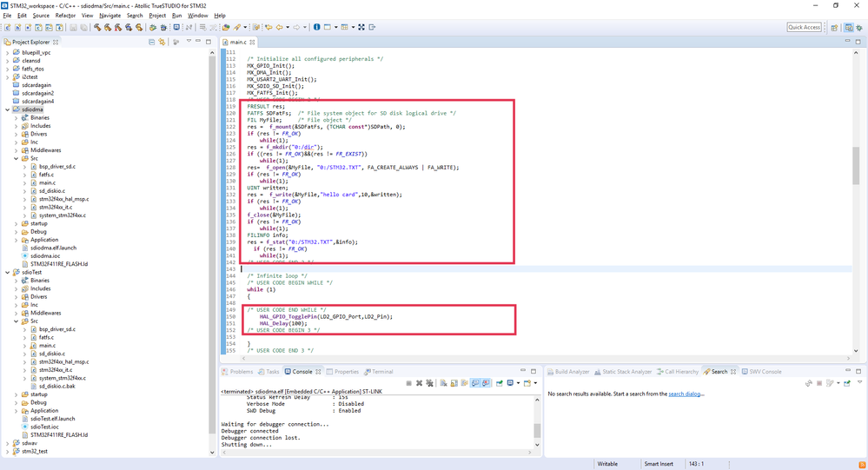Click the Debug bug icon in toolbar
Viewport: 868px width, 470px height.
163,27
